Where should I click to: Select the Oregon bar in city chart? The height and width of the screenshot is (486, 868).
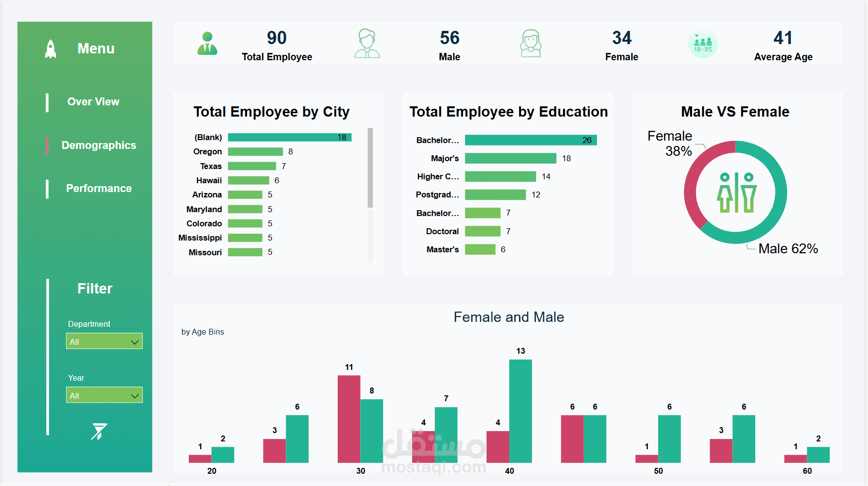255,152
